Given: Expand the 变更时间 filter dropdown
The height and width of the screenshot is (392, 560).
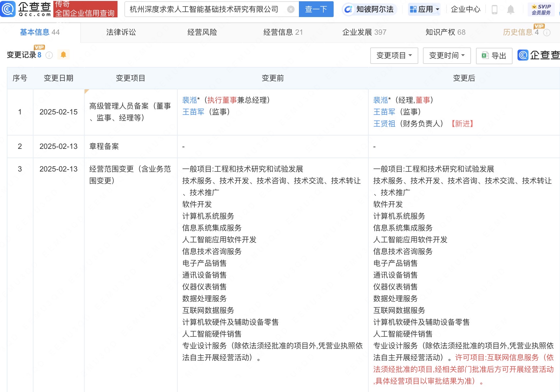Looking at the screenshot, I should [447, 56].
